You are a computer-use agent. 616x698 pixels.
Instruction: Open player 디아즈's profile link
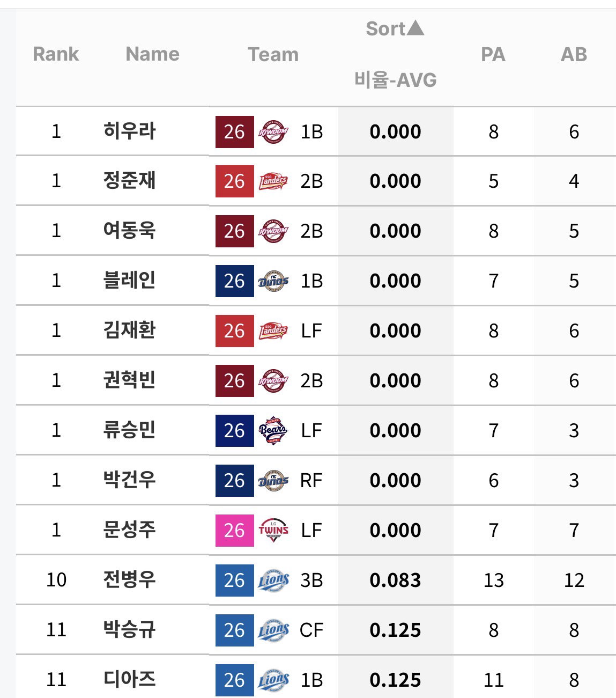tap(129, 679)
